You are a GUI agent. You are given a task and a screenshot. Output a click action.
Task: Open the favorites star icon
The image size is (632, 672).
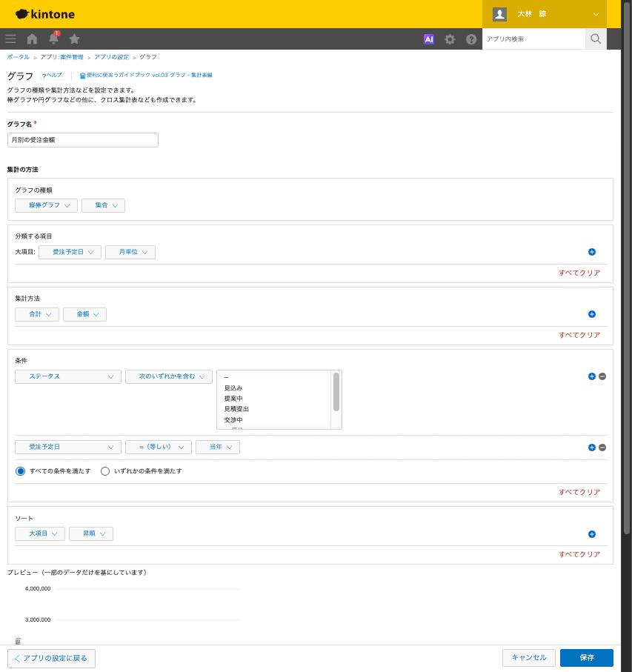[x=74, y=39]
